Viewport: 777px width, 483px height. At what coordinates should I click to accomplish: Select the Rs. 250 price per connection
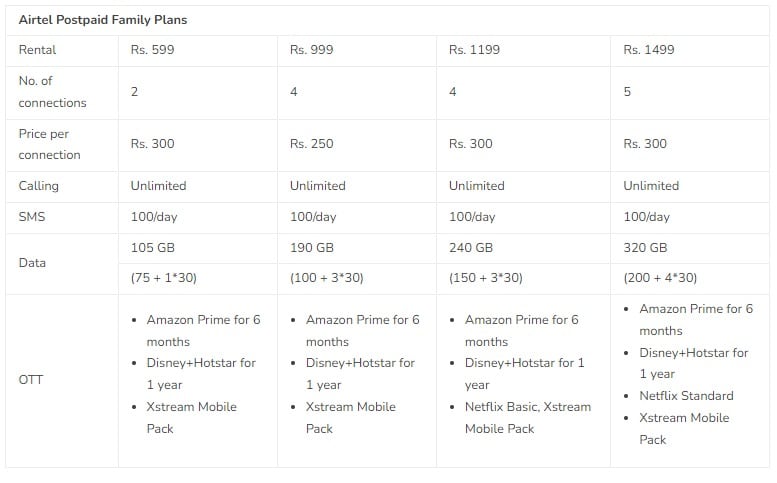pos(312,144)
